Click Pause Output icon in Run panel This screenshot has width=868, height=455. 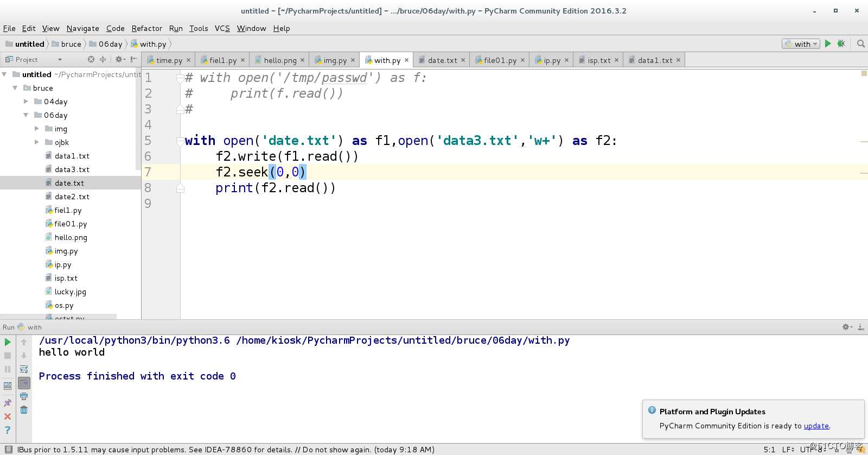8,369
